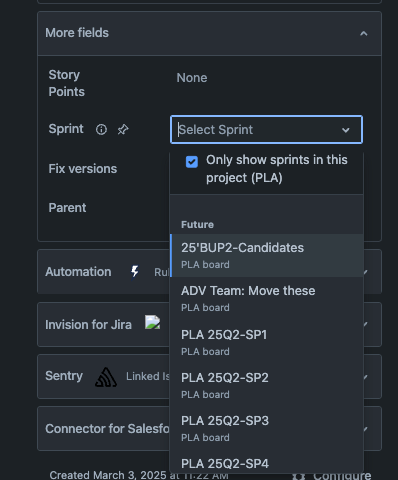Screen dimensions: 398x480
Task: Click the Created March 3, 2025 timestamp
Action: [x=139, y=475]
